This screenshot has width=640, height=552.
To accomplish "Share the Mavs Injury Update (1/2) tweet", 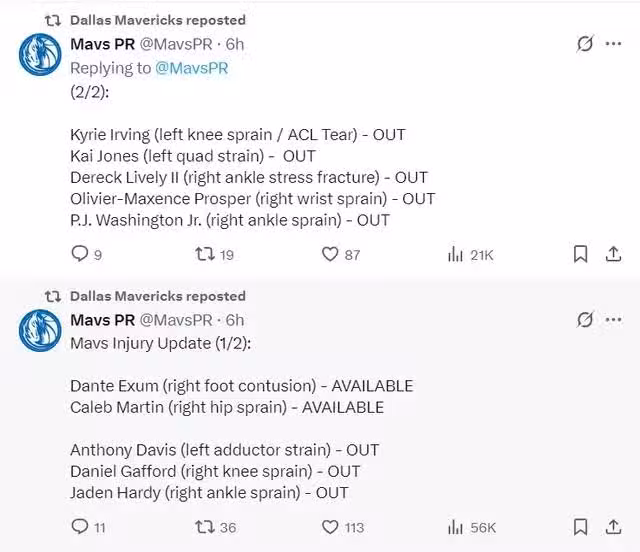I will pyautogui.click(x=613, y=527).
